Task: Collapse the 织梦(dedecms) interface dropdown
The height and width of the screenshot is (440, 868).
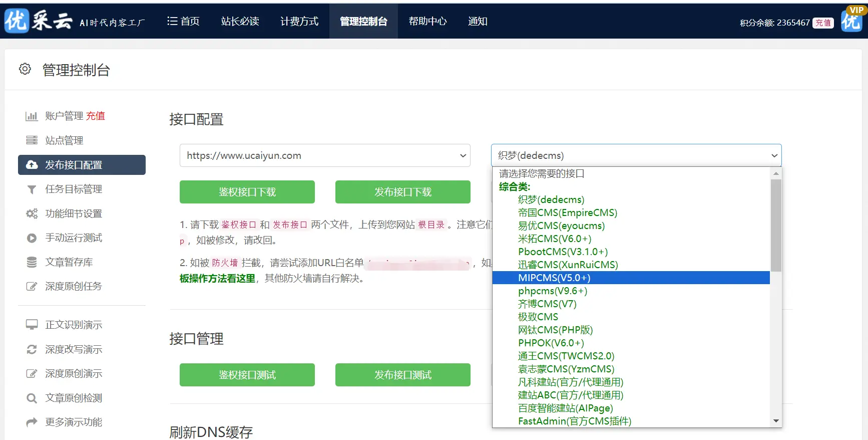Action: click(x=636, y=155)
